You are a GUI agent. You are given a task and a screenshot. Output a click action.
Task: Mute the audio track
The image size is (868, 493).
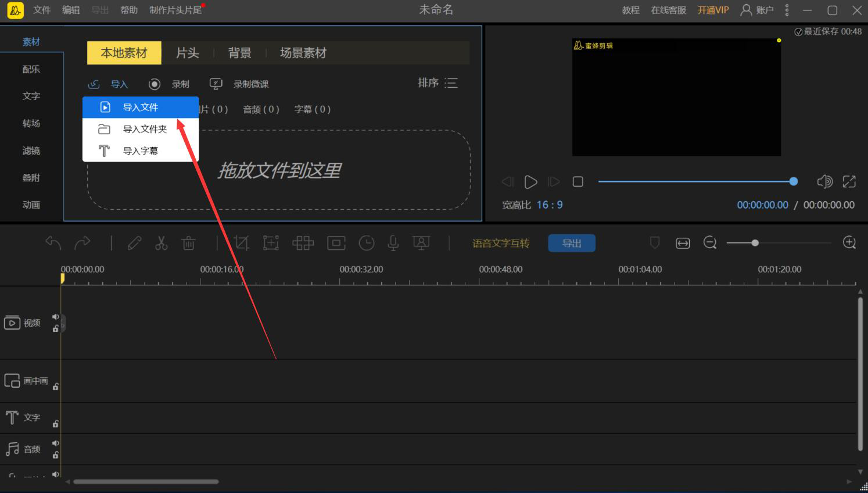pos(56,443)
